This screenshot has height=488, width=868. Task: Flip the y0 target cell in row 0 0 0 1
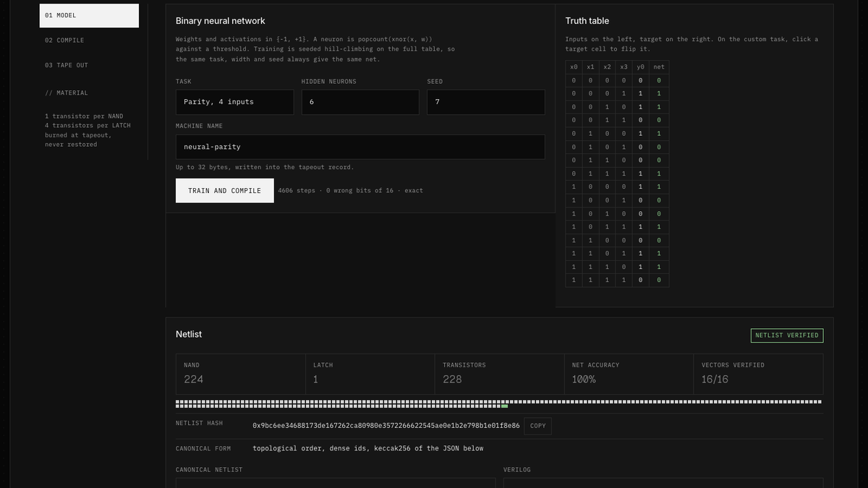(x=641, y=94)
